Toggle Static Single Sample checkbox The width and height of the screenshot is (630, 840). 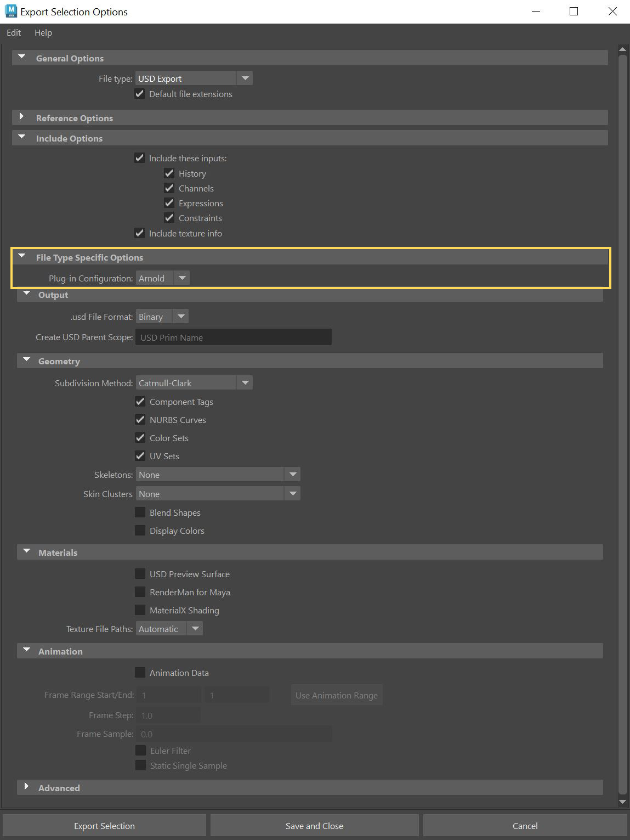click(x=140, y=765)
